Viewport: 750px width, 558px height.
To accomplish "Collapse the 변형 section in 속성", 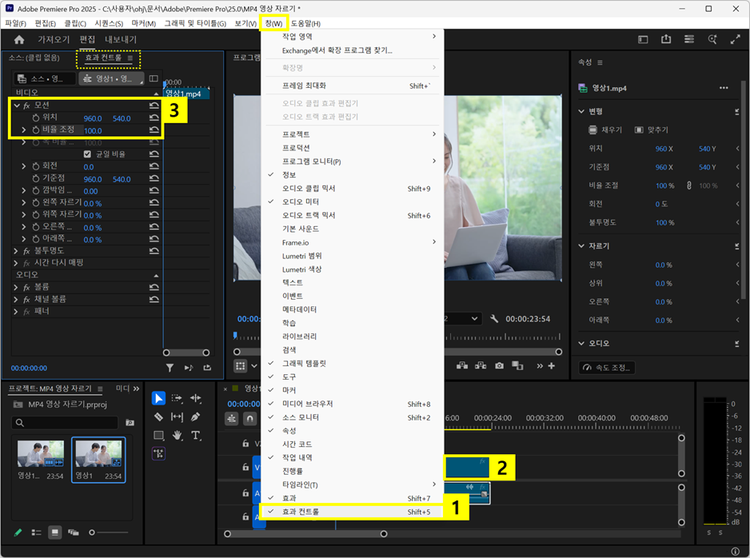I will 582,111.
